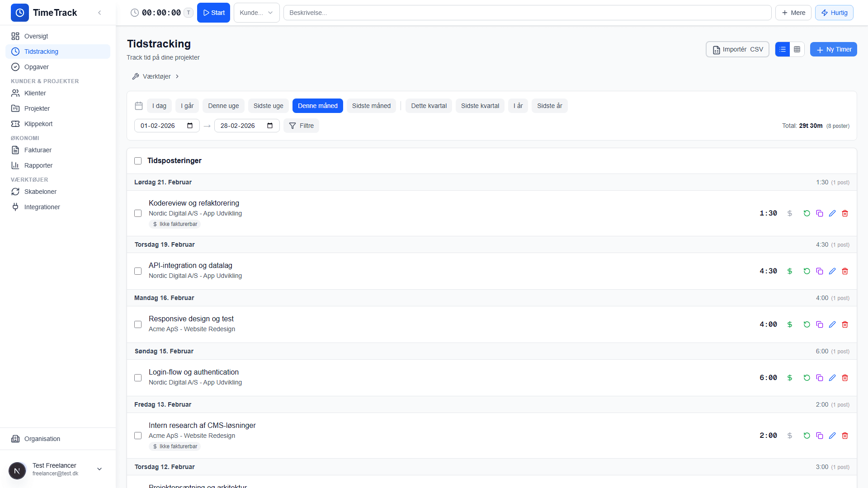Open the Mere options menu
The width and height of the screenshot is (868, 488).
click(x=793, y=13)
